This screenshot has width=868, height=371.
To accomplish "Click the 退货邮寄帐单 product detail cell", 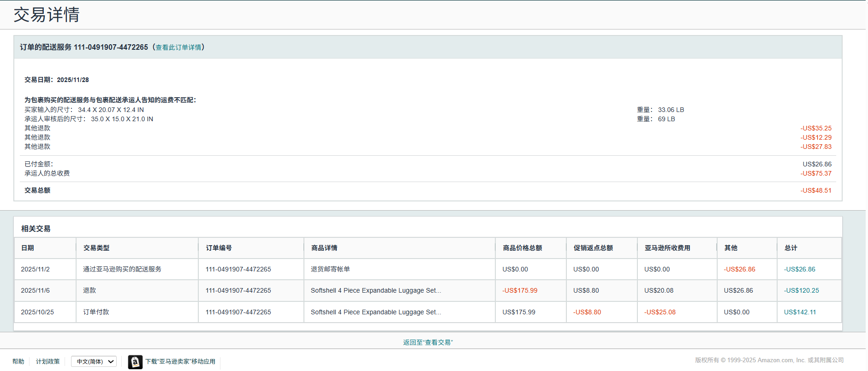I will pos(330,269).
